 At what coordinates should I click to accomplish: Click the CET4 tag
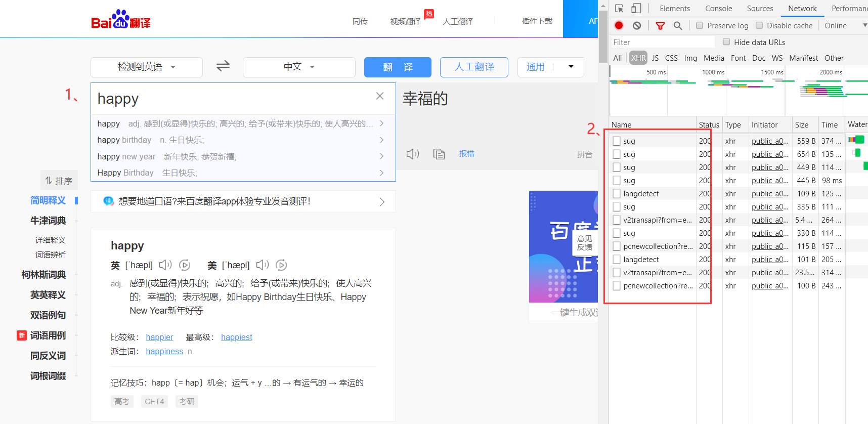point(154,401)
